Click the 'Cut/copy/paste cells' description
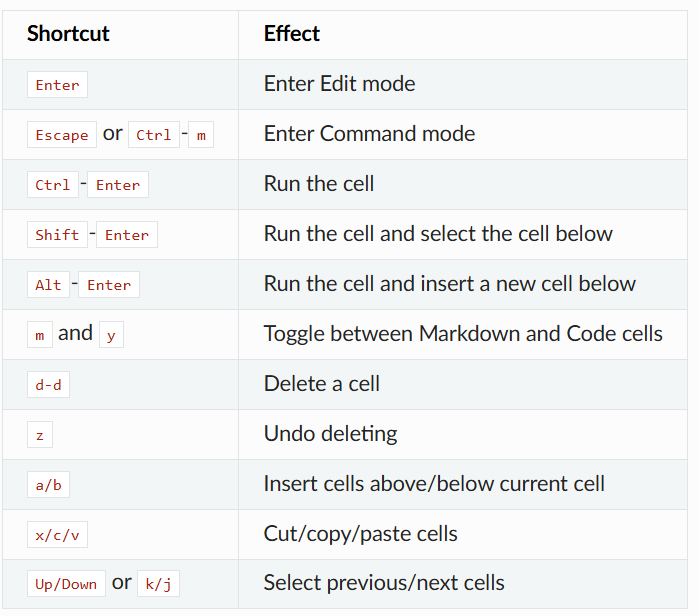This screenshot has width=699, height=616. point(360,534)
